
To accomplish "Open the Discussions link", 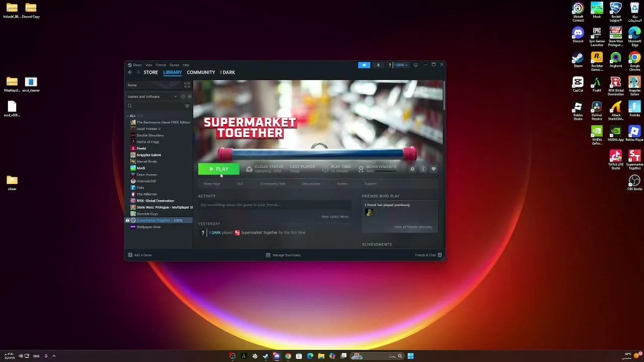I will (311, 184).
